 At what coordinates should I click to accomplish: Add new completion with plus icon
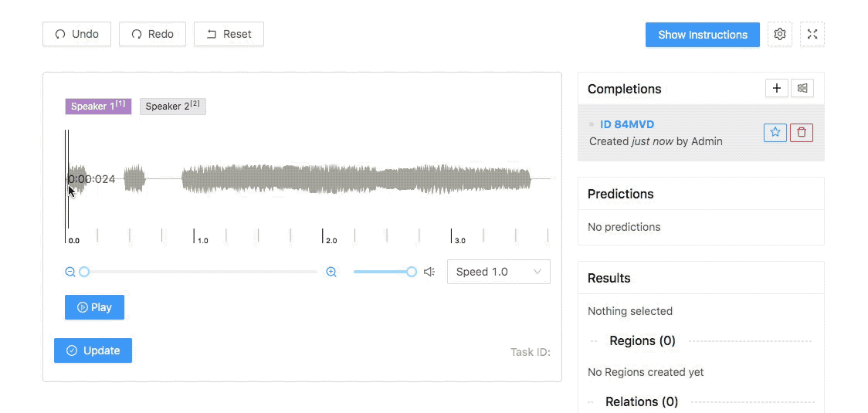tap(777, 88)
